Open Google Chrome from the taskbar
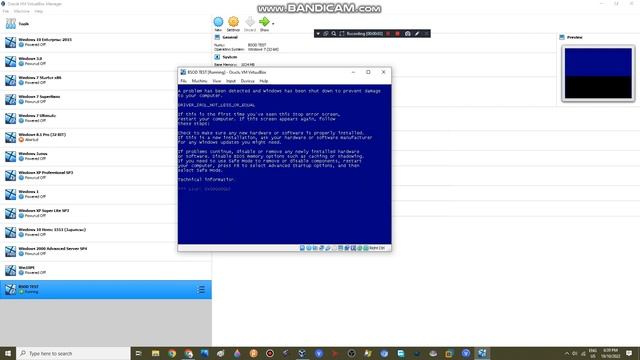This screenshot has width=640, height=360. click(x=172, y=353)
